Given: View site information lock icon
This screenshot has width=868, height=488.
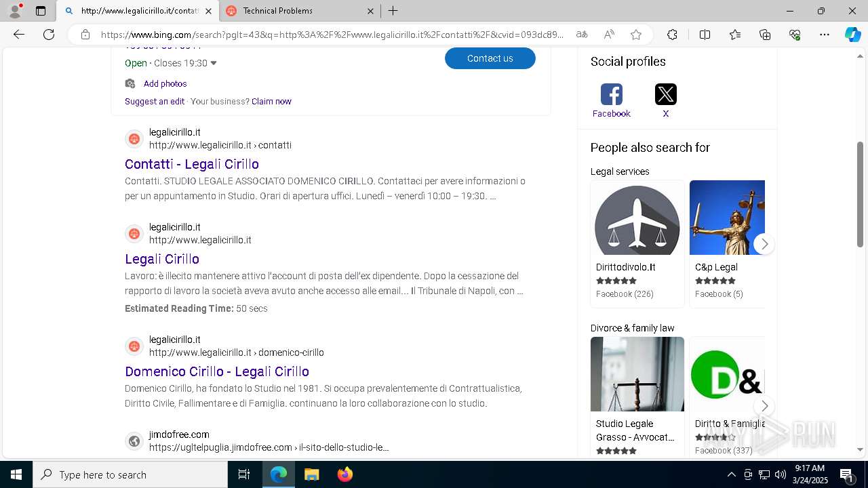Looking at the screenshot, I should click(85, 35).
